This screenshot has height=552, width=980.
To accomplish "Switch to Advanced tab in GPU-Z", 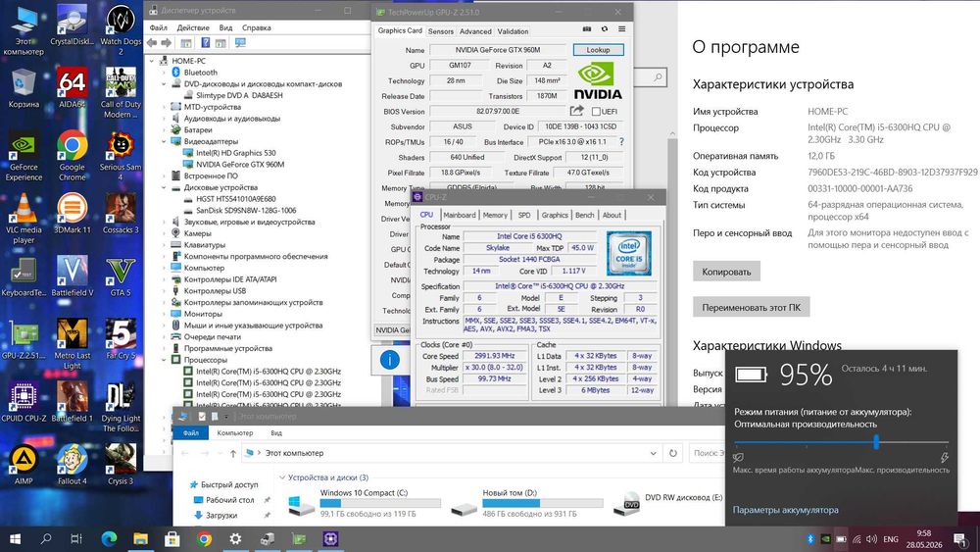I will click(x=475, y=31).
